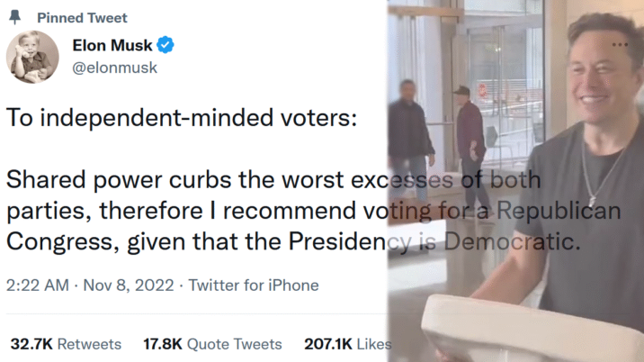The width and height of the screenshot is (644, 362).
Task: View the 32.7K Retweets list
Action: (66, 344)
